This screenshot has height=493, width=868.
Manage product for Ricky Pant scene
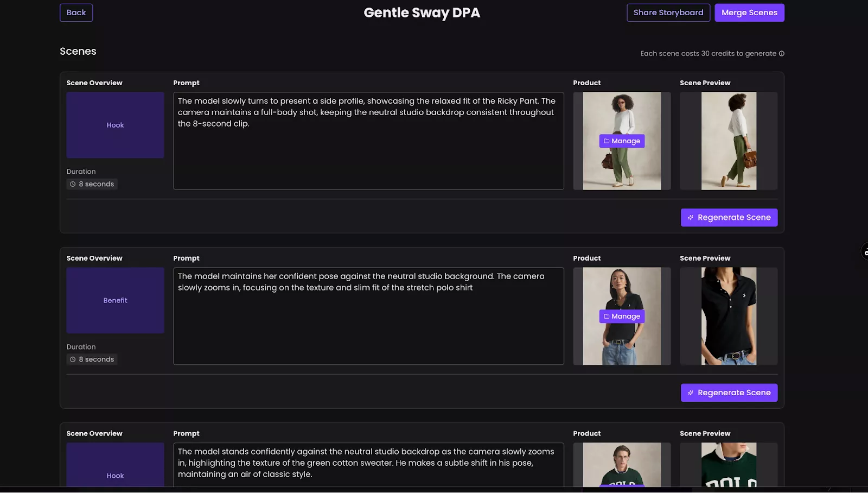click(x=622, y=141)
